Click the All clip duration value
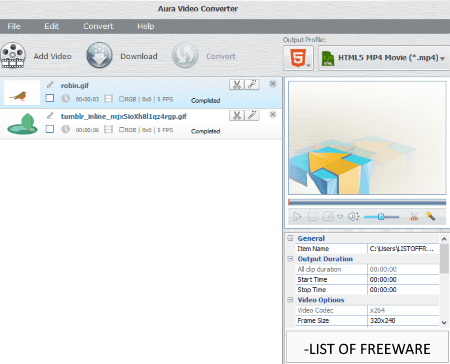Screen dimensions: 450x364 (x=403, y=269)
